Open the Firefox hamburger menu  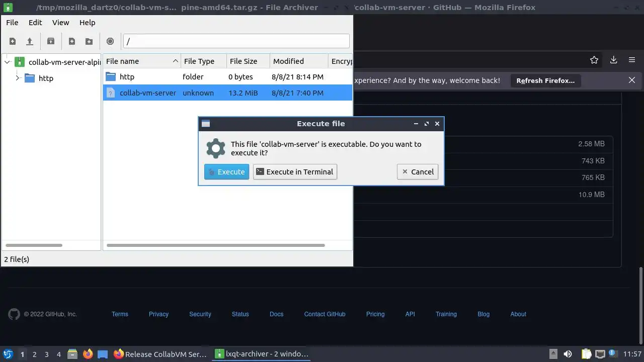[x=632, y=60]
